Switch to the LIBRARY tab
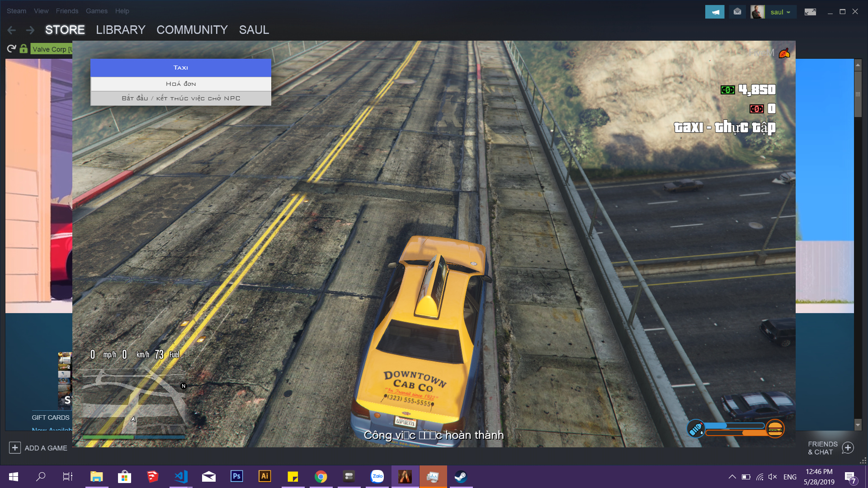This screenshot has width=868, height=488. pyautogui.click(x=120, y=30)
